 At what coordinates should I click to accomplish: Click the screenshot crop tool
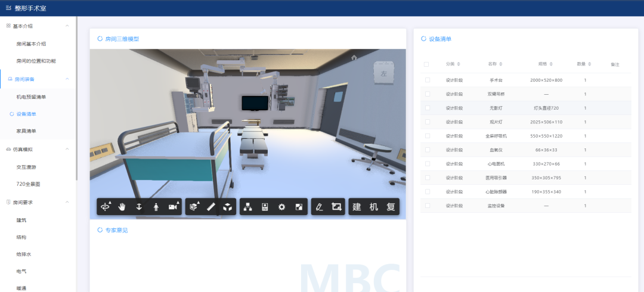(336, 207)
